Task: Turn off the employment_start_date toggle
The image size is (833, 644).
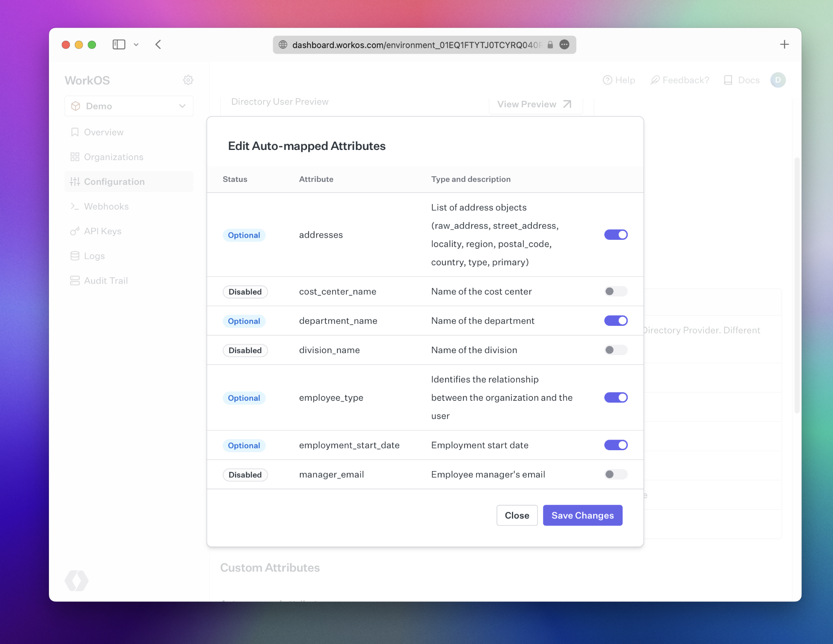Action: [615, 445]
